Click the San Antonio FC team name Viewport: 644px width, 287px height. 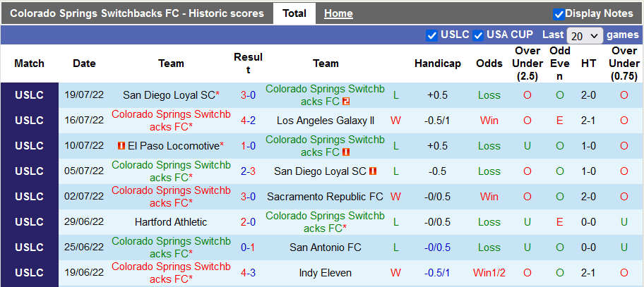(326, 248)
